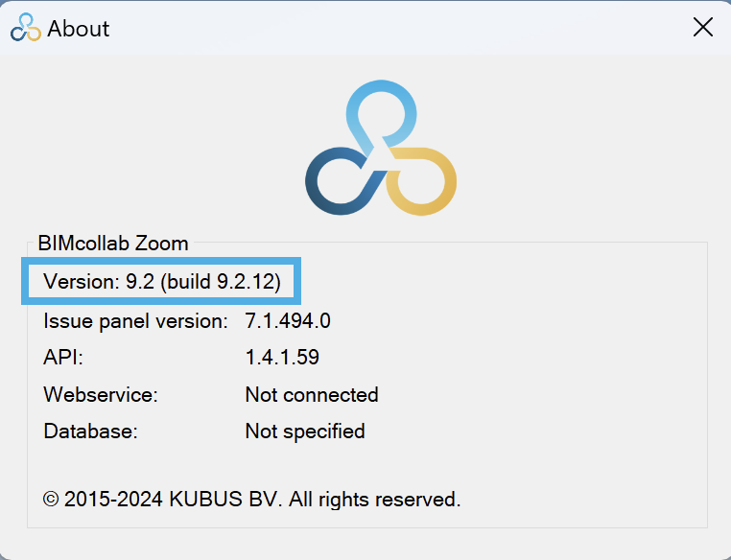
Task: Select the 7.1.494.0 version number
Action: coord(288,321)
